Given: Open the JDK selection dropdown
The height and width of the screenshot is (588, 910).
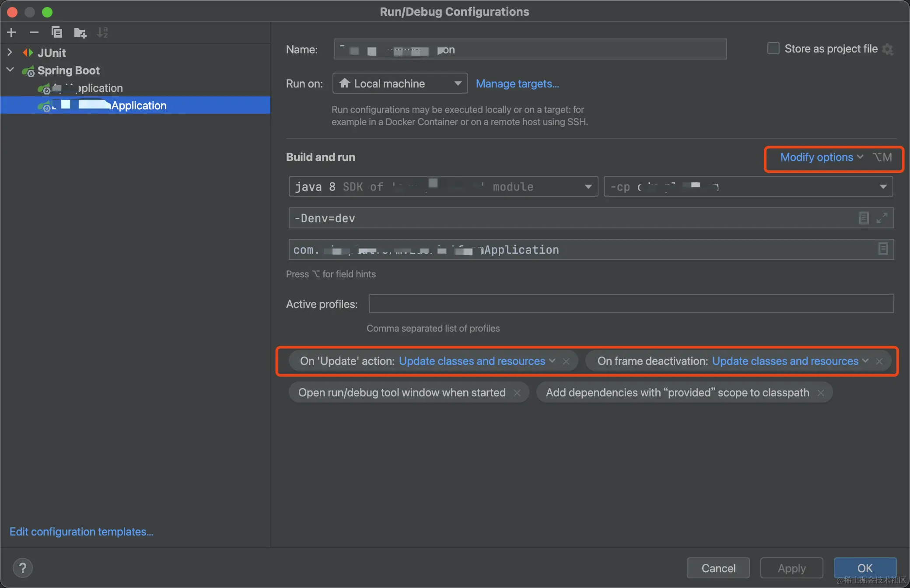Looking at the screenshot, I should [x=588, y=186].
